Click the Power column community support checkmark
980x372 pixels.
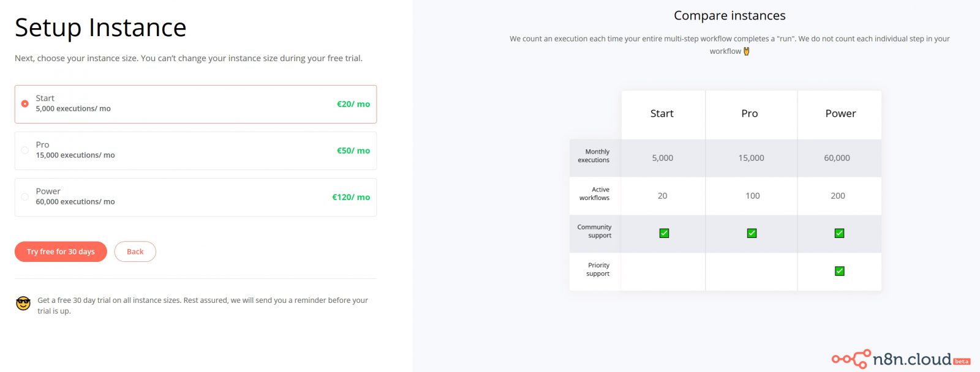[839, 233]
